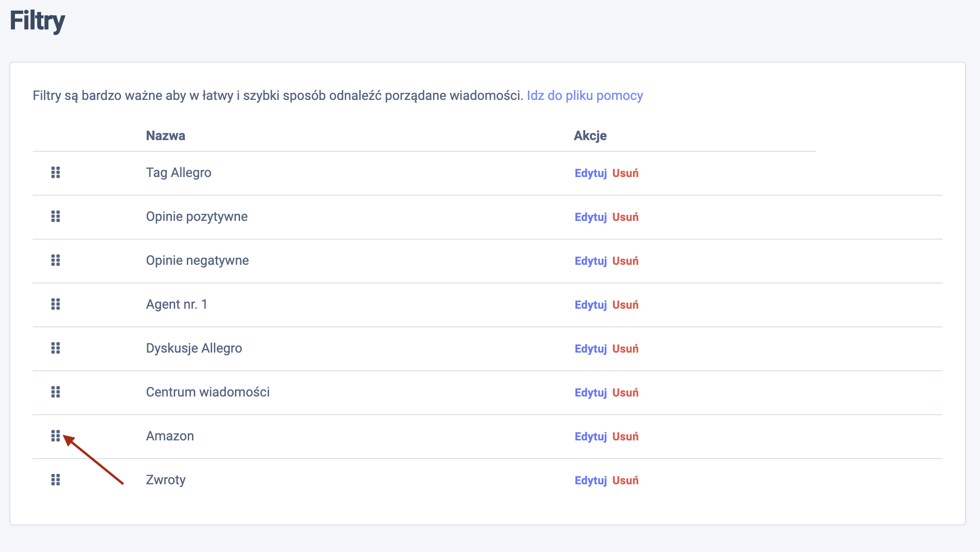Open the 'Idz do pliku pomocy' help link

pos(585,96)
